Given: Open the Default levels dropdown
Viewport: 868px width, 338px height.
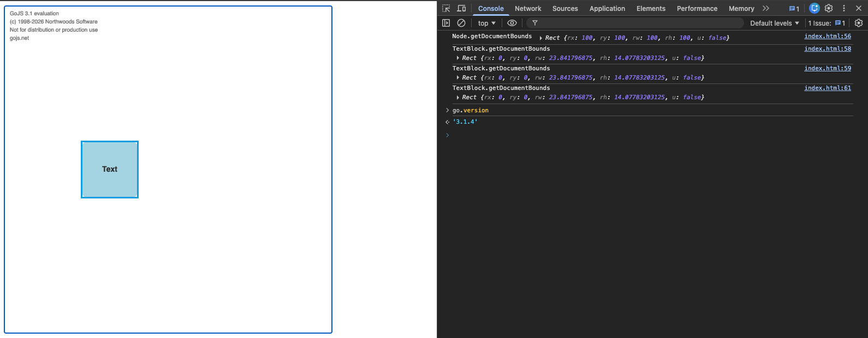Looking at the screenshot, I should (x=774, y=23).
